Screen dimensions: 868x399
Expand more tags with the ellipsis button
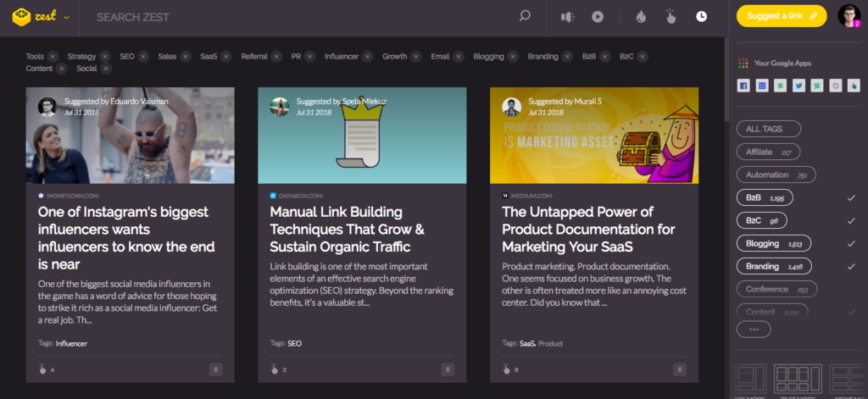click(x=754, y=329)
